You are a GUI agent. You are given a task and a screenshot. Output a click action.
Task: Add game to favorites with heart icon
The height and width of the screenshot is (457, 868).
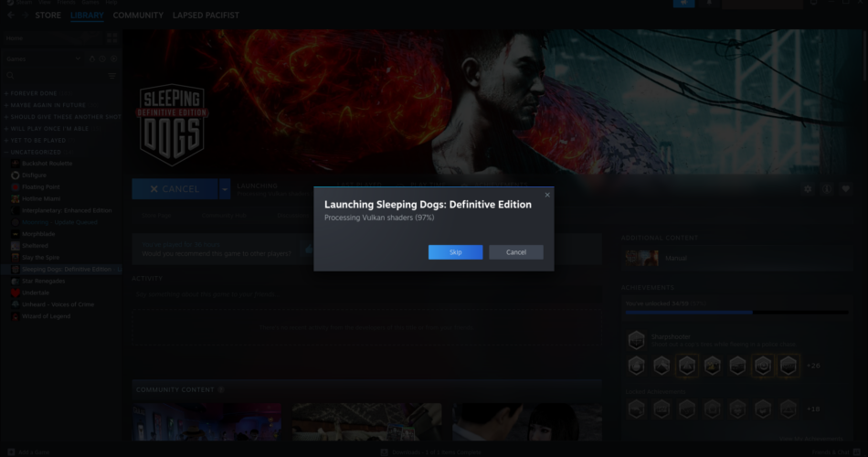(845, 189)
